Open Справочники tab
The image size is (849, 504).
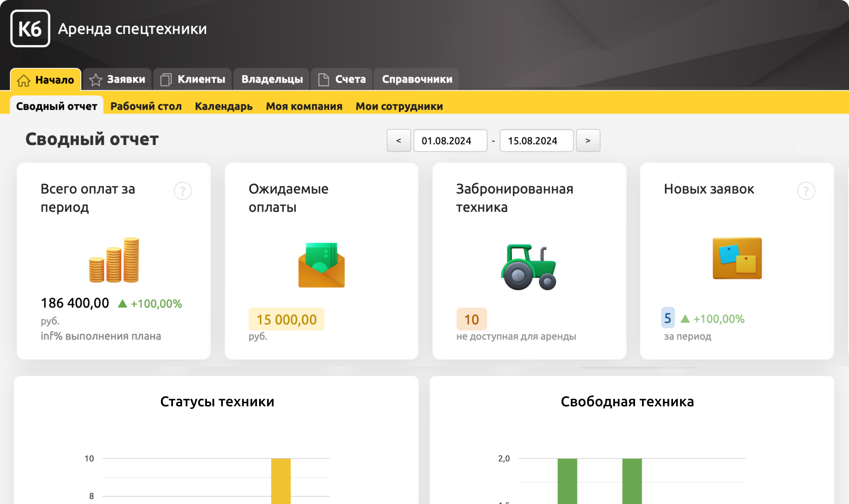[417, 80]
